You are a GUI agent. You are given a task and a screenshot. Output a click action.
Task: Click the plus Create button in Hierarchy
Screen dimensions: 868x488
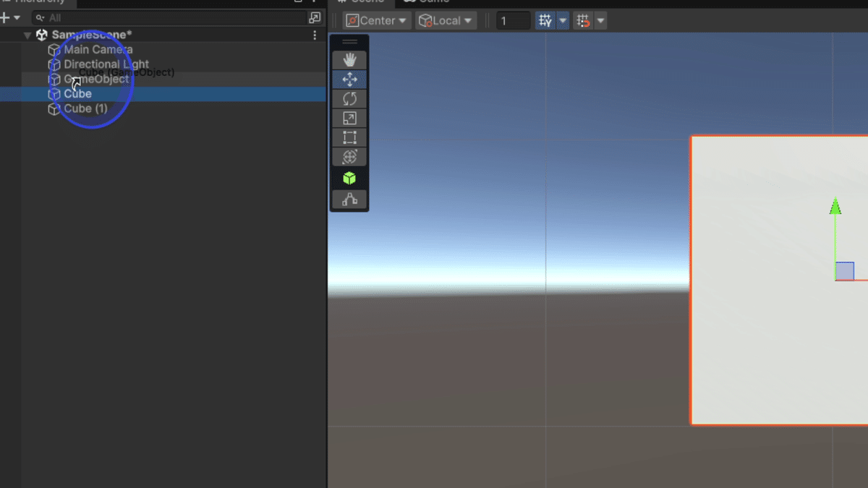[x=5, y=17]
